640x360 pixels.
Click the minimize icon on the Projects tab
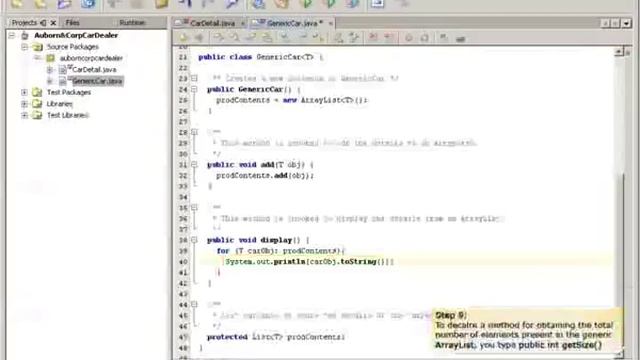[43, 23]
